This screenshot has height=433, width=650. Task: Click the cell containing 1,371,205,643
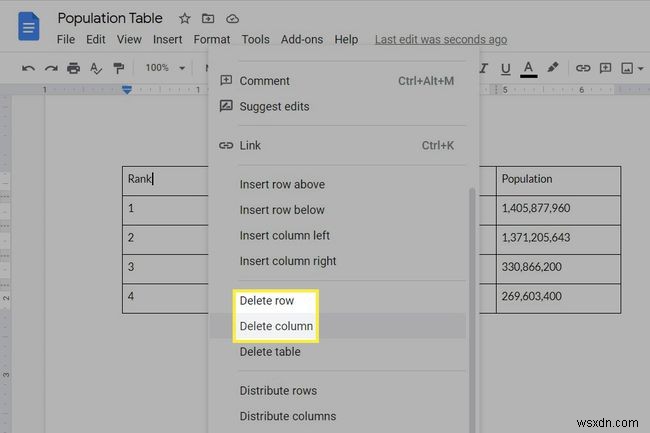pyautogui.click(x=558, y=240)
